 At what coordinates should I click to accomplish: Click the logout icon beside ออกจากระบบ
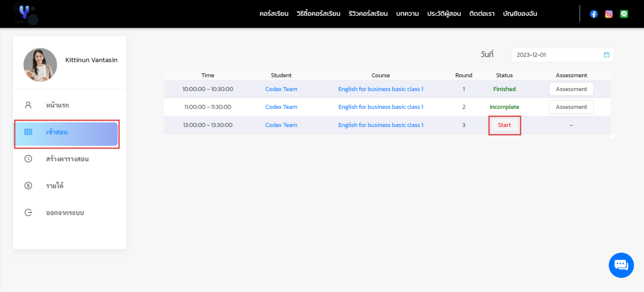click(x=28, y=213)
